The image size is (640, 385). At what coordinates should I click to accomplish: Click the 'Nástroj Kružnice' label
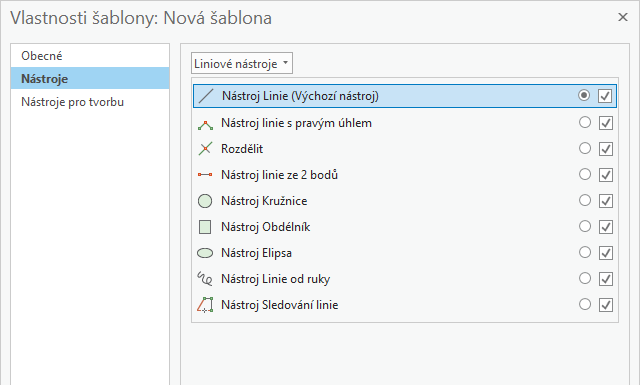(x=264, y=201)
